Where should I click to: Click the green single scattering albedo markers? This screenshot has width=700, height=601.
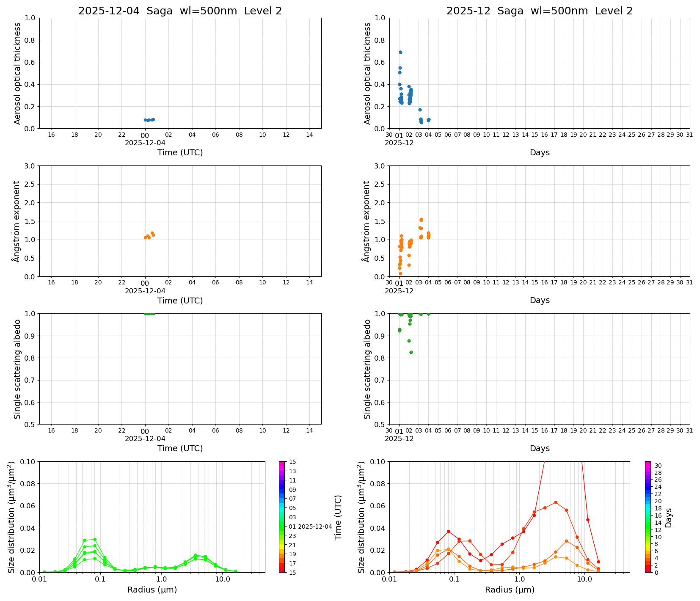click(x=149, y=314)
